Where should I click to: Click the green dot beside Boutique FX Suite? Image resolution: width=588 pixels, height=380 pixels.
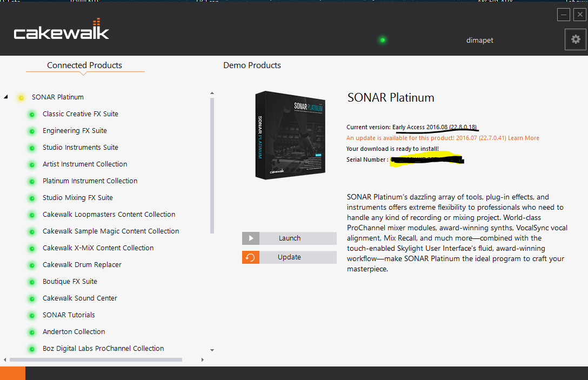click(x=32, y=282)
